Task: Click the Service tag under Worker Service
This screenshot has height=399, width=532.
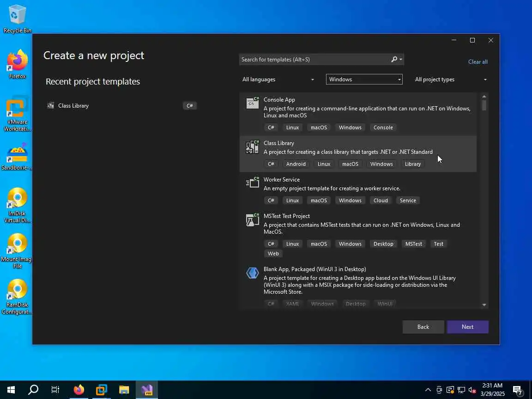Action: point(408,200)
